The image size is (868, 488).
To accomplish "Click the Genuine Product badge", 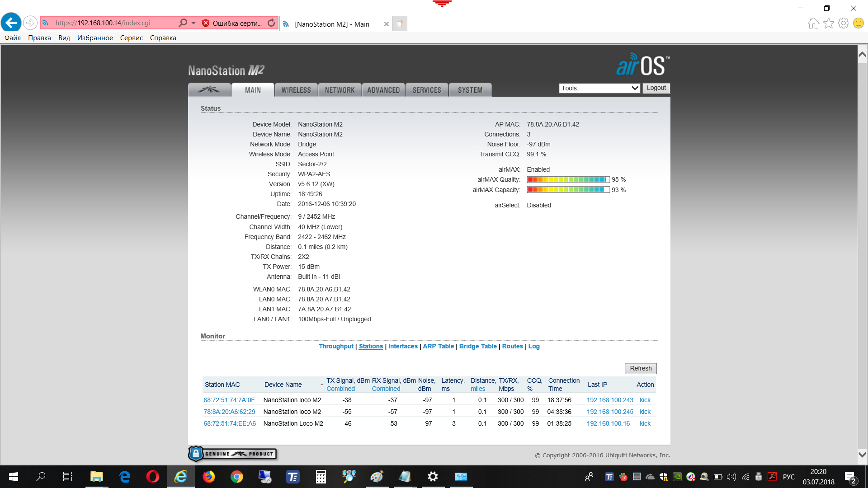I will [x=233, y=454].
